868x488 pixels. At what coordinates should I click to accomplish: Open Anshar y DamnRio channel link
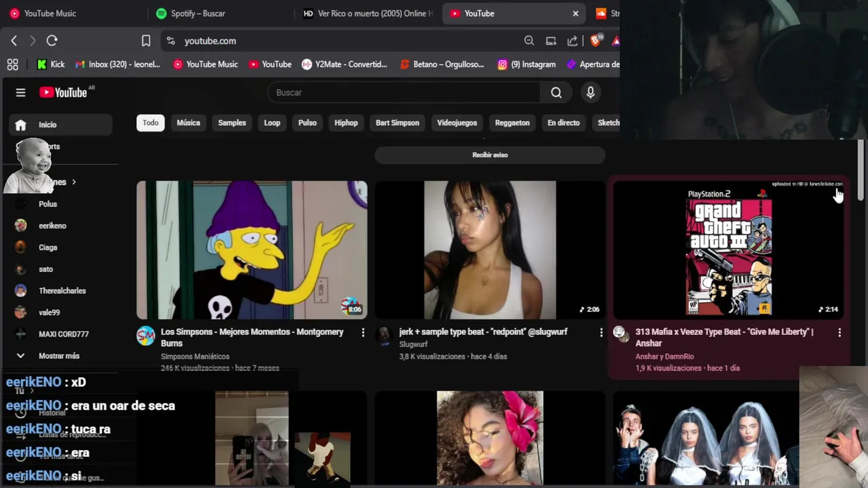(x=665, y=357)
